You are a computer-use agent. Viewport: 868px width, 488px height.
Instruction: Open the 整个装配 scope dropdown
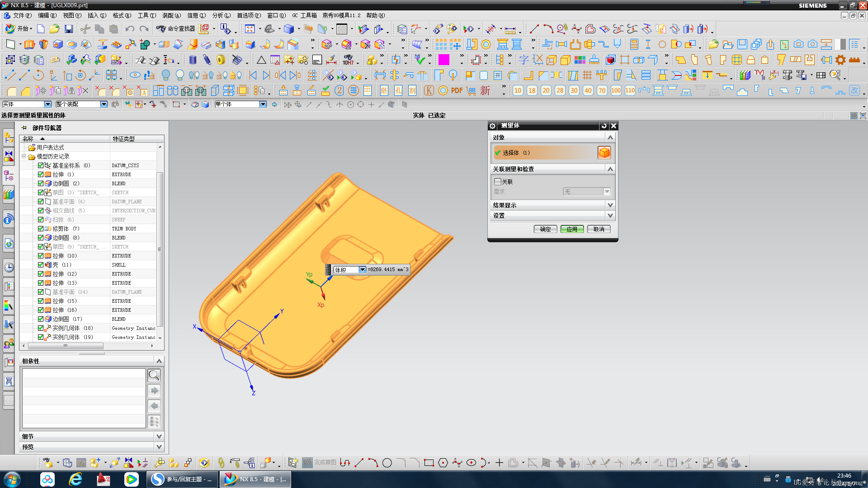104,104
